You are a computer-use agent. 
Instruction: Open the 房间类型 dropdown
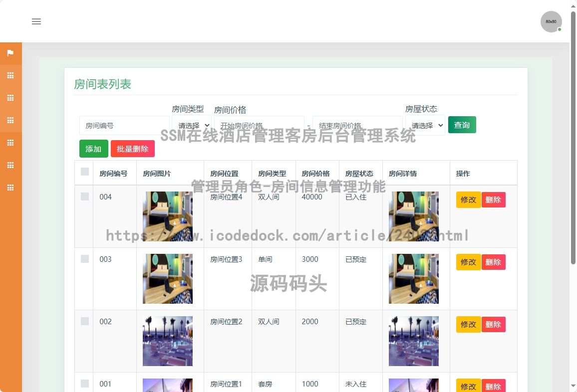[x=191, y=125]
